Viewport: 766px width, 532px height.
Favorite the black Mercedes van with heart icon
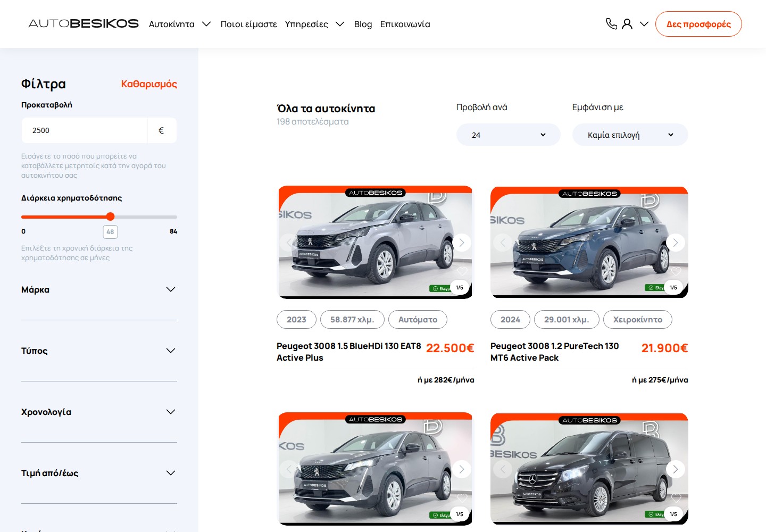coord(676,498)
